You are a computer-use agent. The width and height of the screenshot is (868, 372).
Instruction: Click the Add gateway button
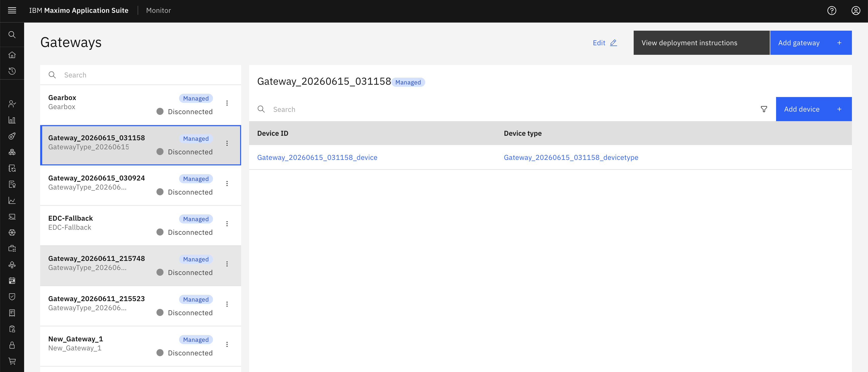[x=811, y=43]
